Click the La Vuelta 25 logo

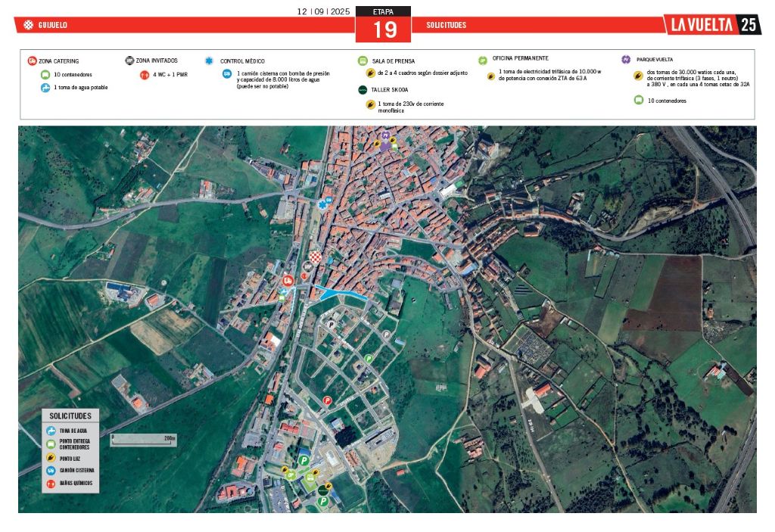(x=711, y=24)
